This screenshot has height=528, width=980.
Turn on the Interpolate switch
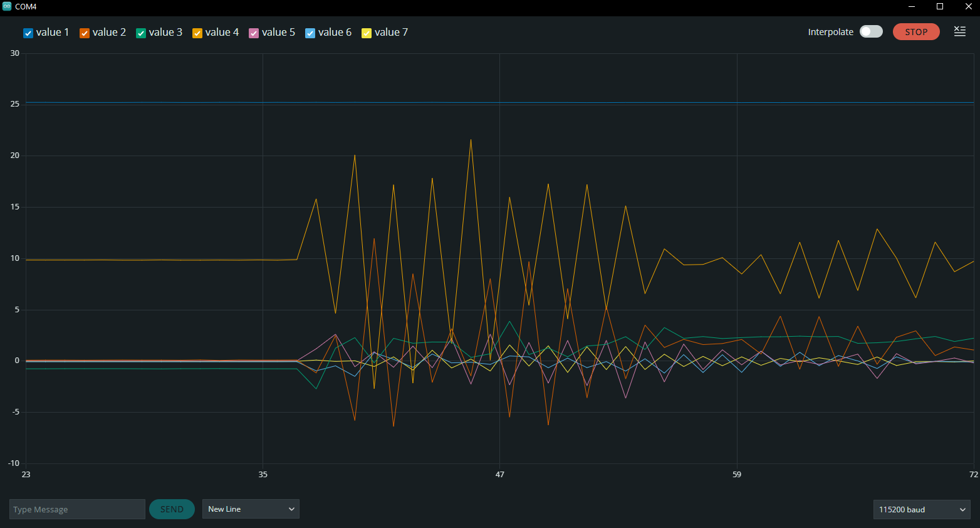[871, 32]
